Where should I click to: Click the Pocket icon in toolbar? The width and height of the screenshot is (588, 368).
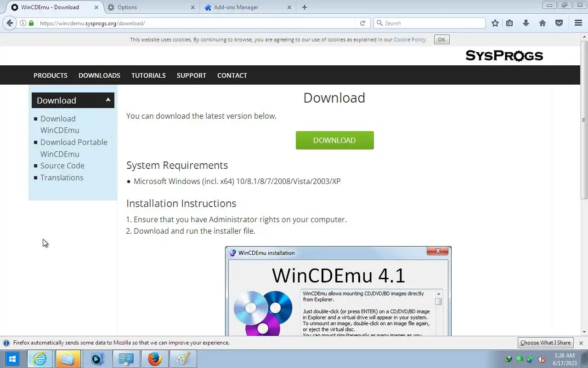click(559, 23)
